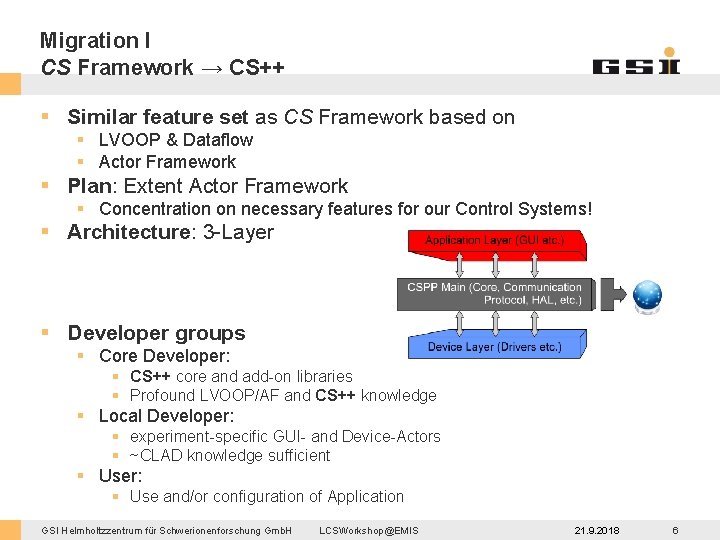Click the slide number '6'
The image size is (720, 540).
click(675, 531)
